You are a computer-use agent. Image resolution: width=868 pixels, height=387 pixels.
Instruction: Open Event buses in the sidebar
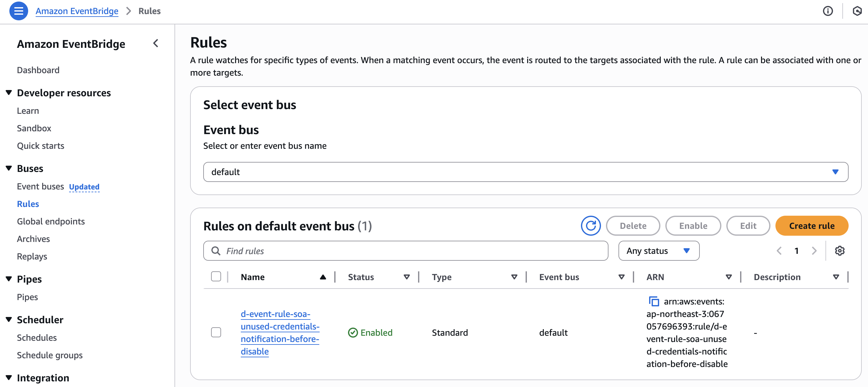coord(40,186)
